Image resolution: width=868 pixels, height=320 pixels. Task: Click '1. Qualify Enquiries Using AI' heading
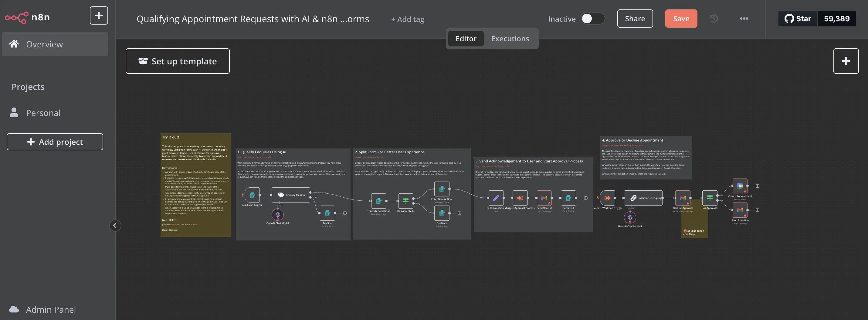[x=262, y=152]
